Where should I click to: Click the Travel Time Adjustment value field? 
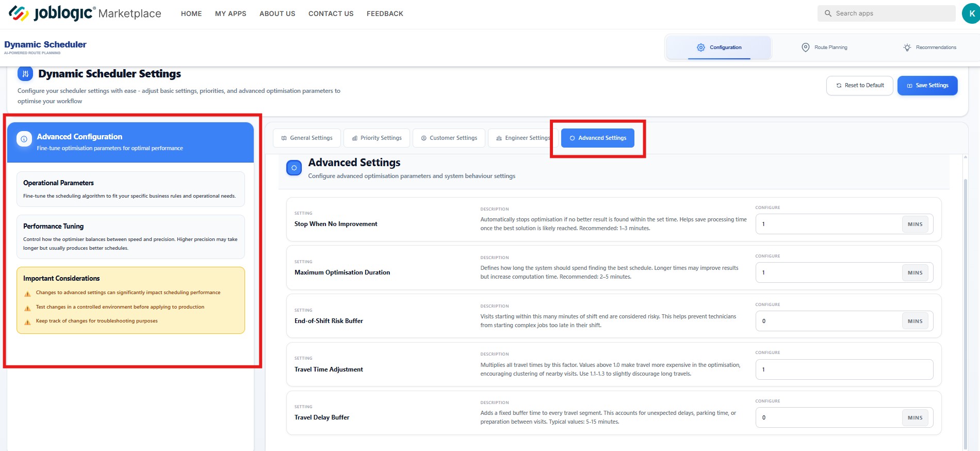click(844, 369)
